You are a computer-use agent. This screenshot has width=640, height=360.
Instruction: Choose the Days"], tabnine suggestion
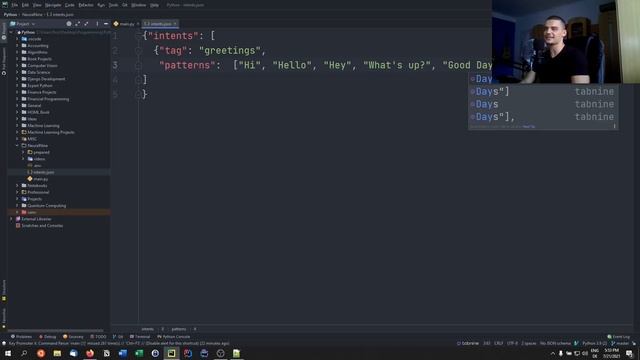pyautogui.click(x=543, y=117)
